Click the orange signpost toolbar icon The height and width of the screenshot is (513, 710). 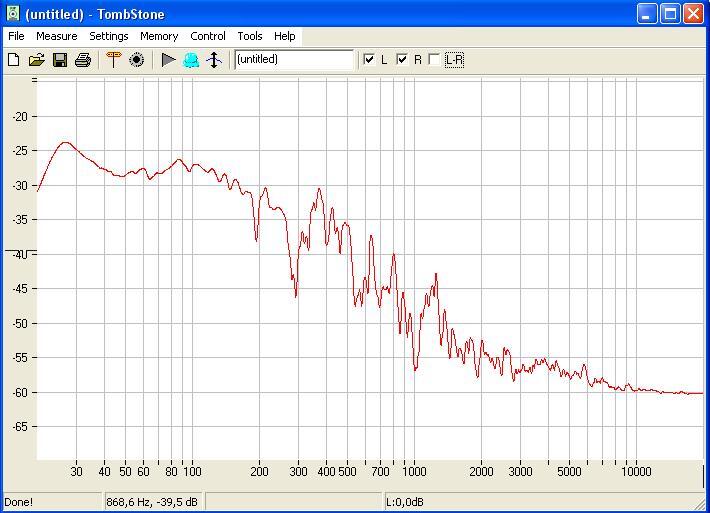pos(113,60)
